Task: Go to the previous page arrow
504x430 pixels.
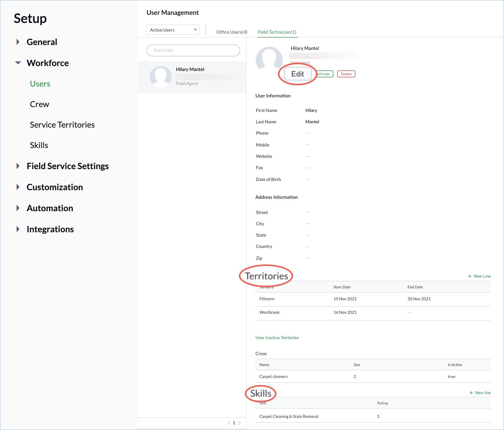Action: point(229,423)
